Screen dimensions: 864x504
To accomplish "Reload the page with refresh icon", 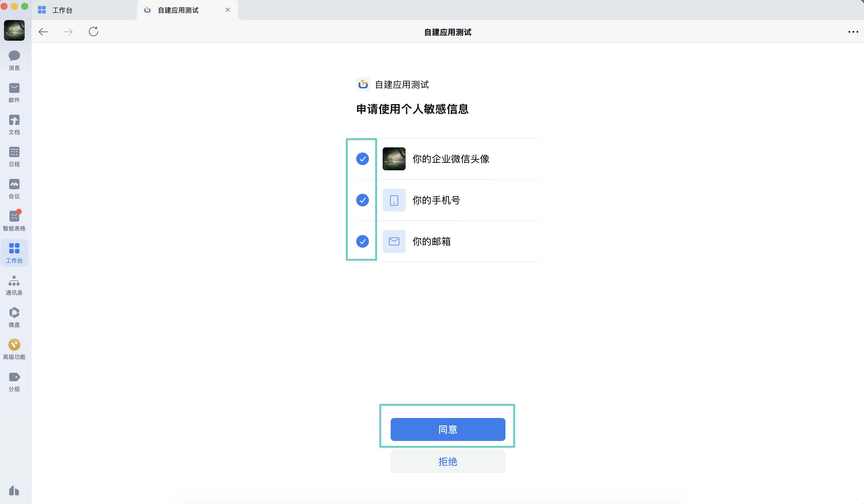I will tap(93, 32).
